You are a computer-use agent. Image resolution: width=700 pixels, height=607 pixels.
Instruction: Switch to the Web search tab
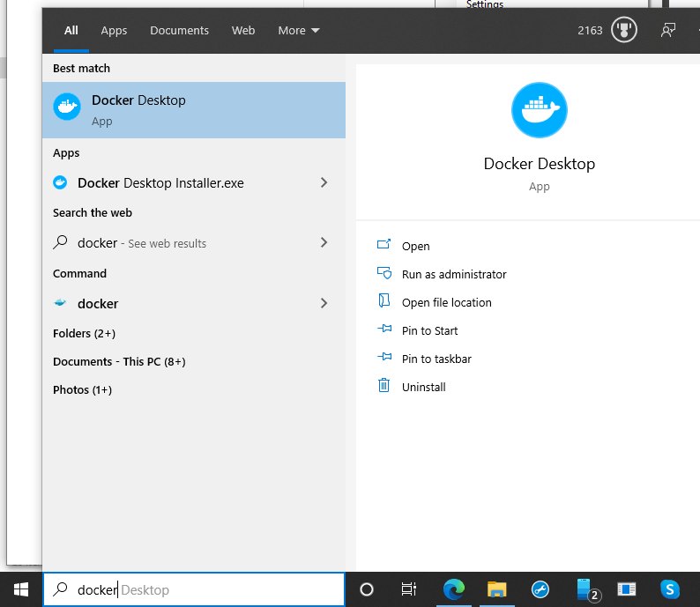[x=243, y=30]
